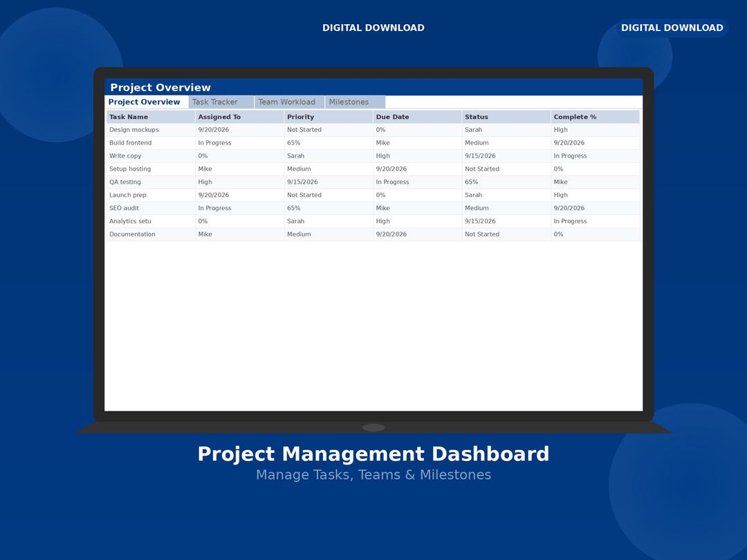The height and width of the screenshot is (560, 747).
Task: Click the Assigned To column header
Action: pyautogui.click(x=239, y=117)
